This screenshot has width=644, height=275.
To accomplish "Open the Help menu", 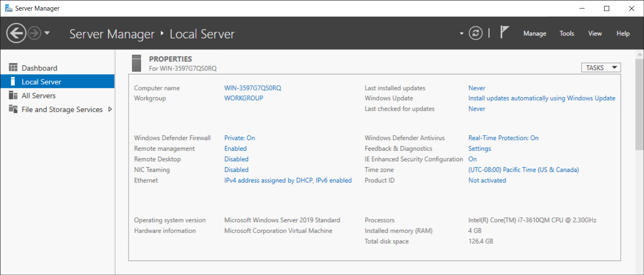I will (623, 34).
